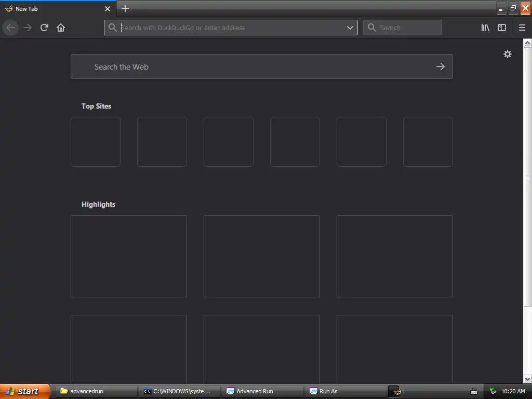Image resolution: width=532 pixels, height=399 pixels.
Task: Close the New Tab tab
Action: [108, 9]
